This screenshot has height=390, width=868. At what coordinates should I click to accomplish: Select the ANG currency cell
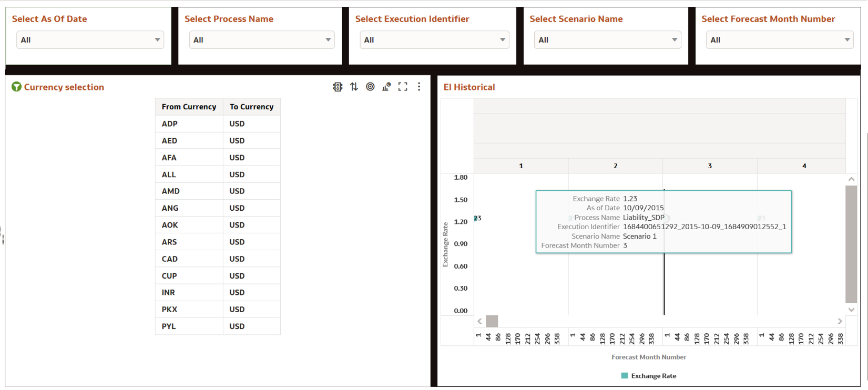click(x=189, y=208)
